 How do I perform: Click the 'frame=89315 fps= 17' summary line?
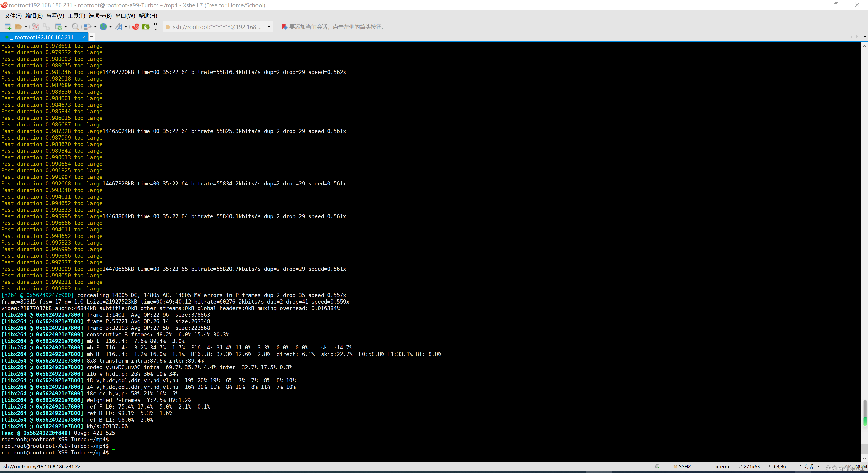click(x=175, y=302)
